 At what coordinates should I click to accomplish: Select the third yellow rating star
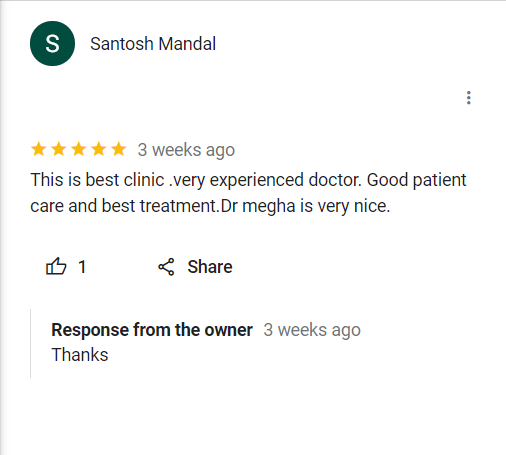(79, 149)
